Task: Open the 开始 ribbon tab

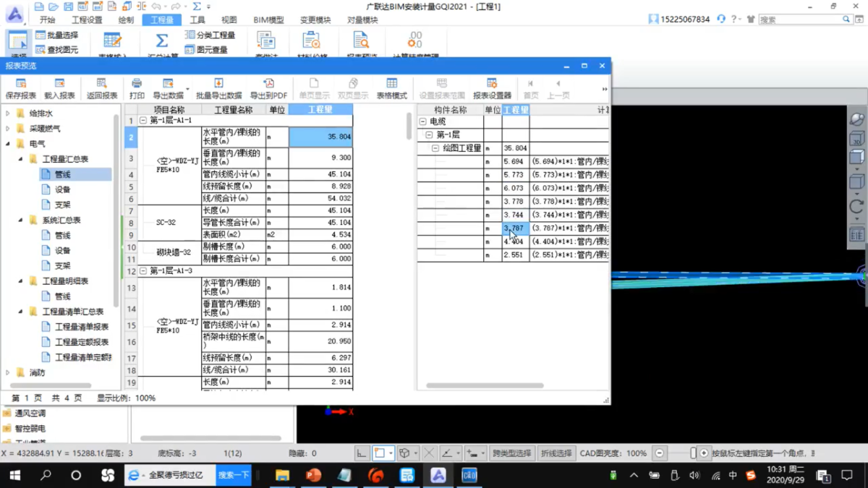Action: pos(47,20)
